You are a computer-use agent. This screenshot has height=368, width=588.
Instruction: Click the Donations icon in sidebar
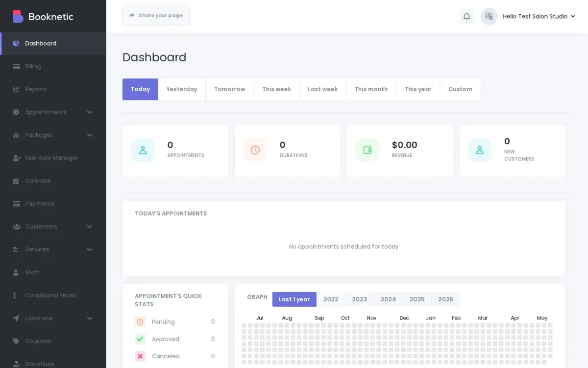click(16, 364)
